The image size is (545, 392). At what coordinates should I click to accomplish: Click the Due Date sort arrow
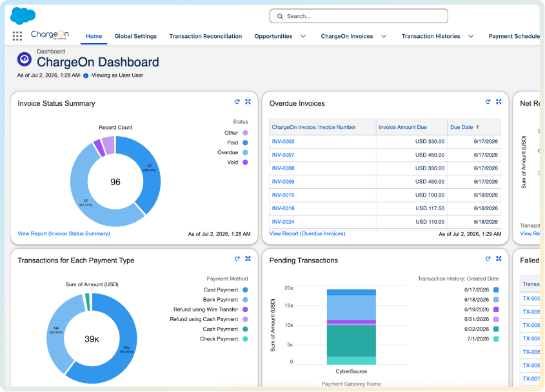click(477, 127)
